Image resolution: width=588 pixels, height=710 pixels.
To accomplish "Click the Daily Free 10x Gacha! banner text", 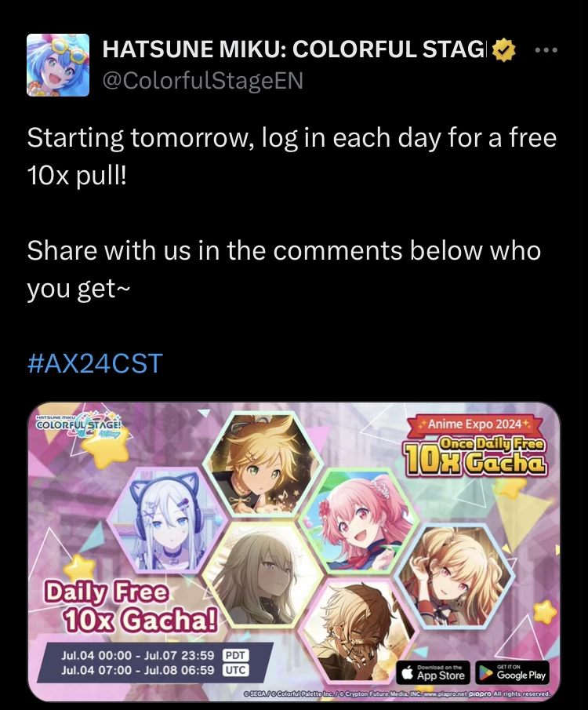I will tap(130, 606).
